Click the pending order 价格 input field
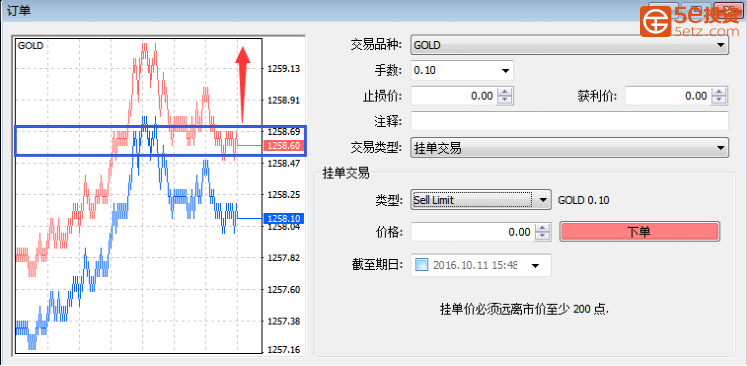Image resolution: width=747 pixels, height=366 pixels. (473, 232)
